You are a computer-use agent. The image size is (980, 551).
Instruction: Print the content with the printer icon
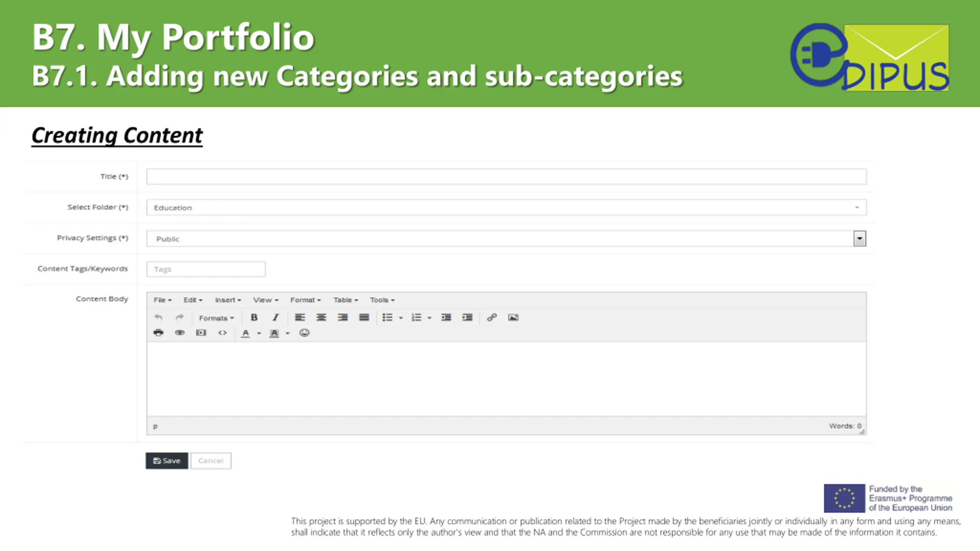(158, 333)
